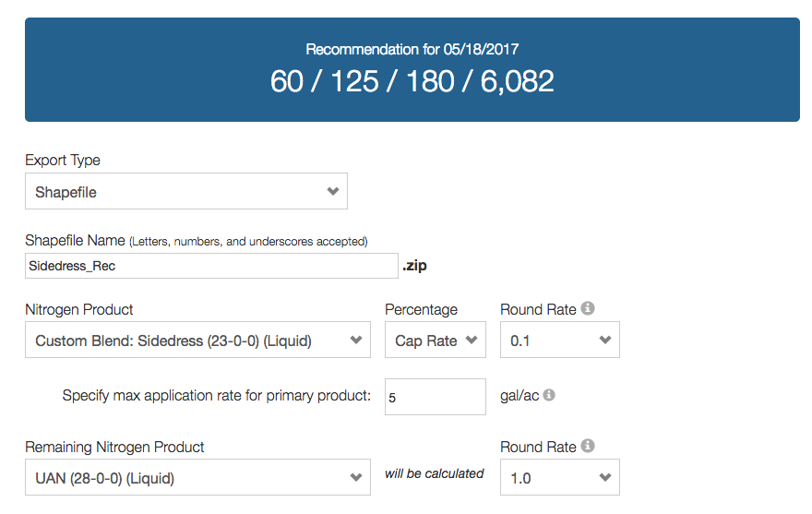812x514 pixels.
Task: Open the Percentage dropdown set to Cap Rate
Action: coord(436,341)
